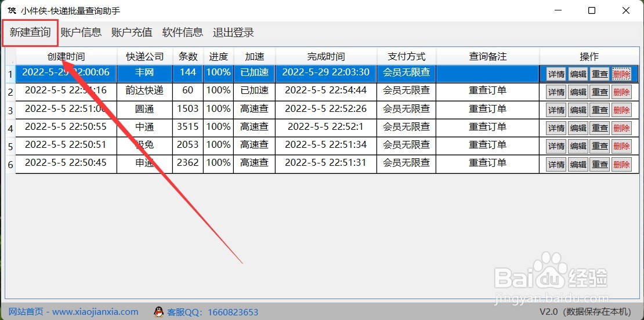Click the 高速查 cell in 申通 row

click(x=254, y=163)
